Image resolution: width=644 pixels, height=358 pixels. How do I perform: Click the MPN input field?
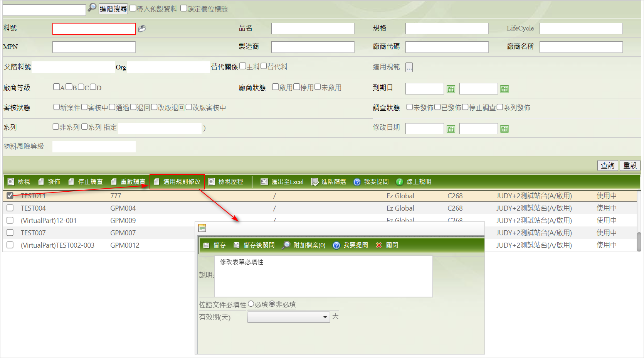(94, 47)
